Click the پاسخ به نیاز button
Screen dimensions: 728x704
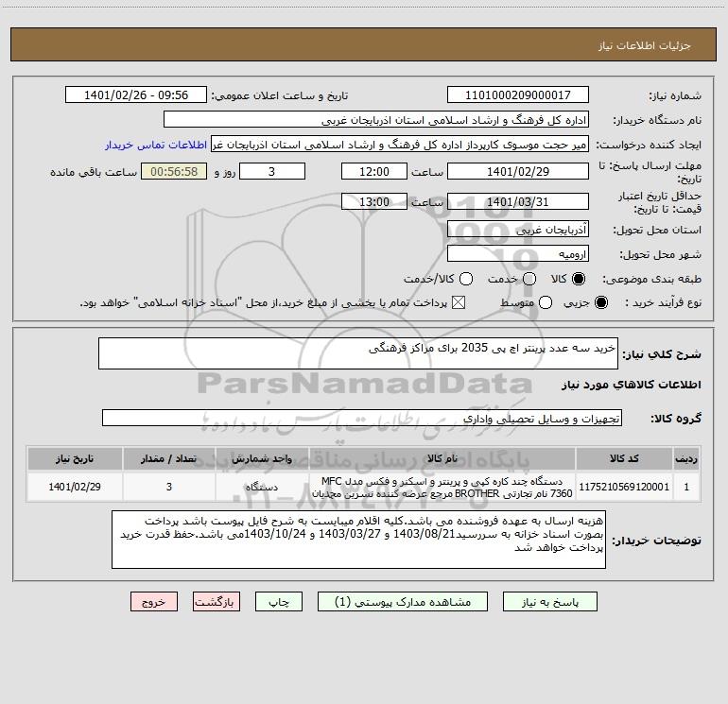coord(549,602)
